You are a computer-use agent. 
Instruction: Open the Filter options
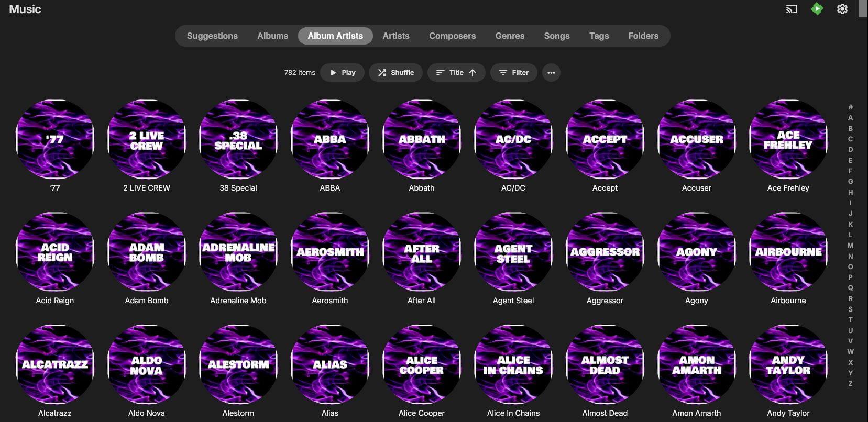(x=513, y=73)
